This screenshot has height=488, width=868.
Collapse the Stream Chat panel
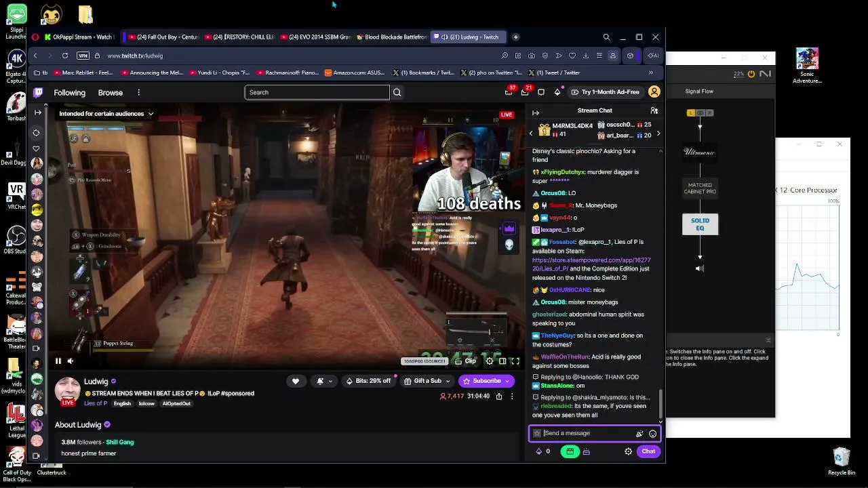click(x=536, y=113)
